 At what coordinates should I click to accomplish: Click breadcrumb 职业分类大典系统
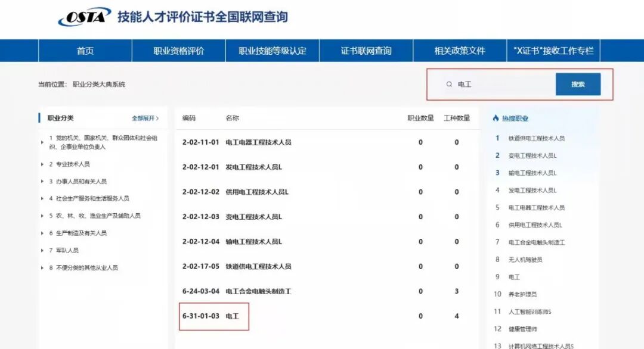99,85
